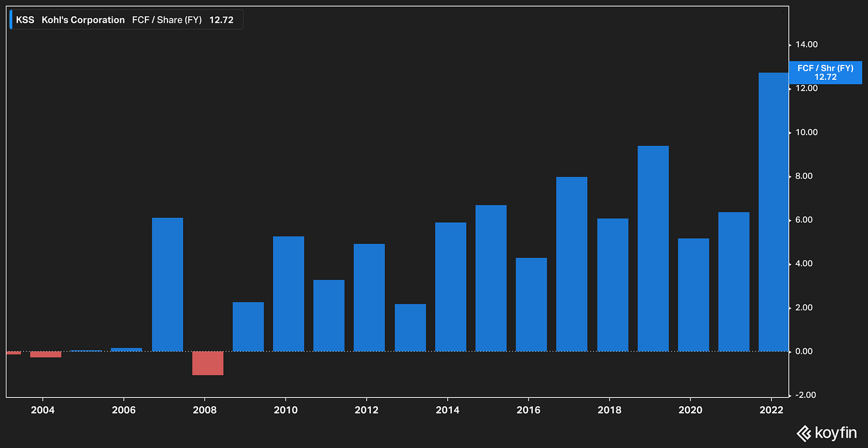Select the blue bar above the 2020 label
The image size is (868, 448).
[x=693, y=295]
